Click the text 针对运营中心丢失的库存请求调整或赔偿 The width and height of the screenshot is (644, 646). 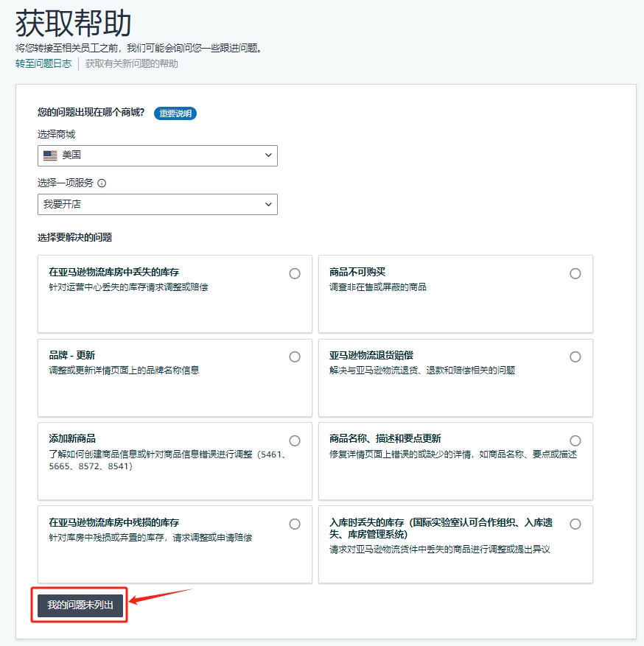click(128, 287)
